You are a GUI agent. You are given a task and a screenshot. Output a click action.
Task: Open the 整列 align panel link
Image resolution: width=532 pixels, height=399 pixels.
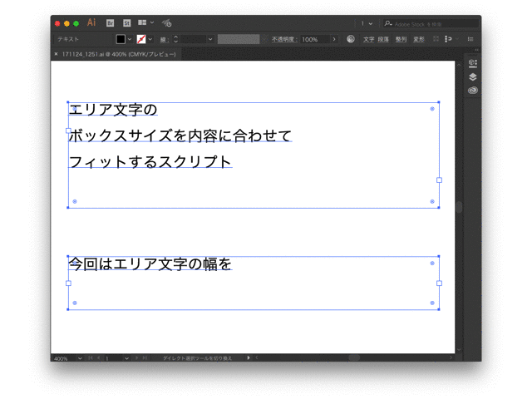point(401,39)
